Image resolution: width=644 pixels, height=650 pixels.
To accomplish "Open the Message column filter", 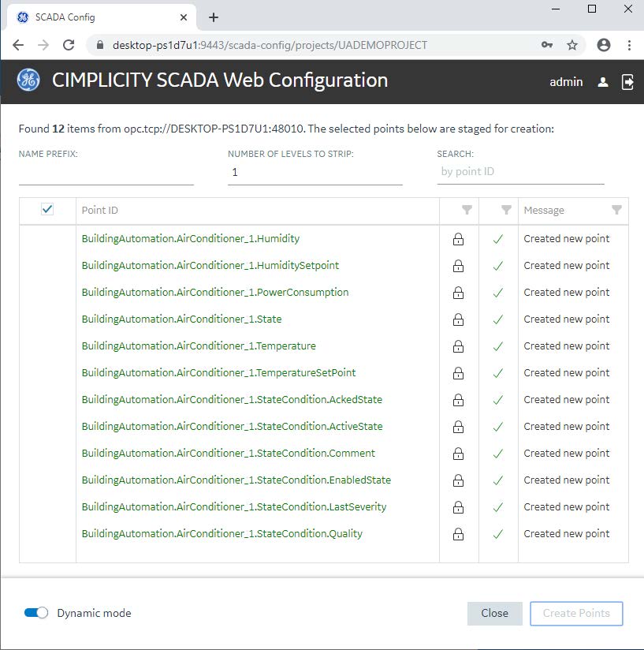I will click(x=616, y=210).
